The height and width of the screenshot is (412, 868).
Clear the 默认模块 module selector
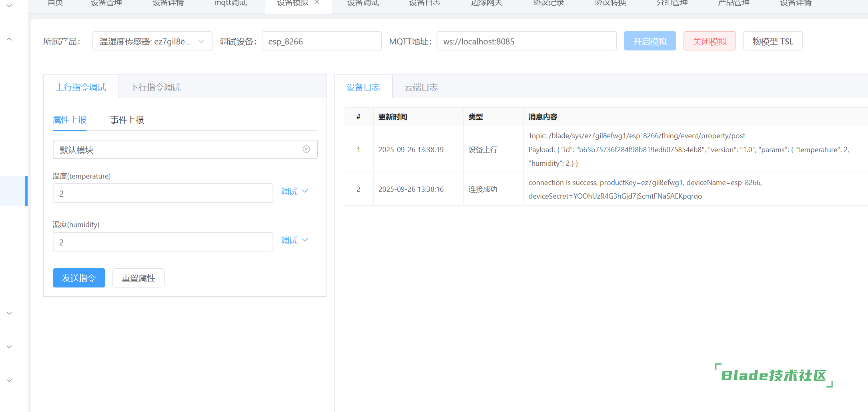coord(306,149)
